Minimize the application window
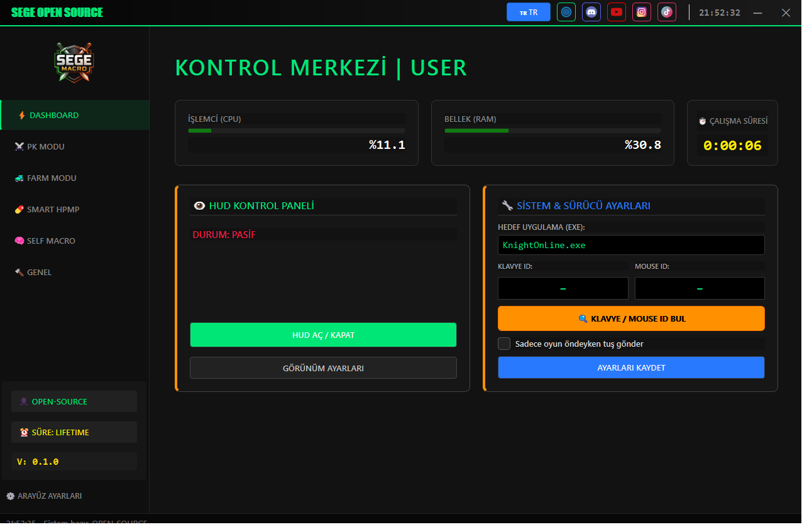Viewport: 802px width, 532px height. (758, 13)
